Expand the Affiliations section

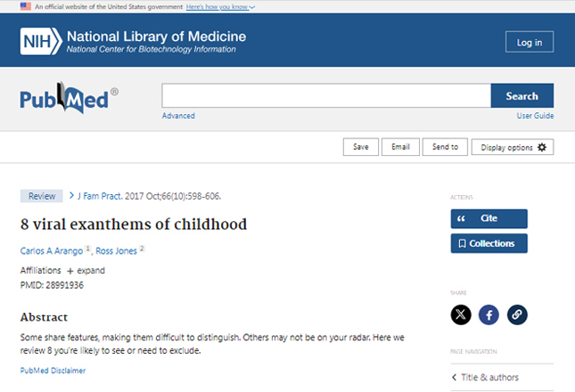(86, 271)
